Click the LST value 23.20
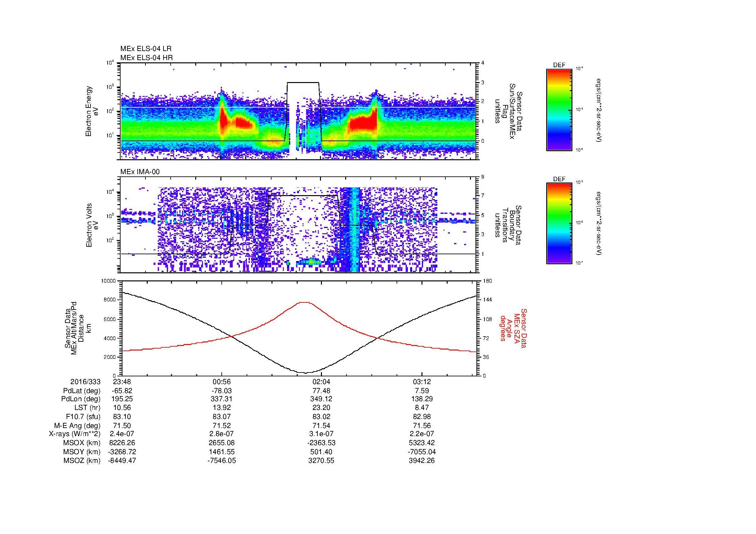 [x=321, y=408]
